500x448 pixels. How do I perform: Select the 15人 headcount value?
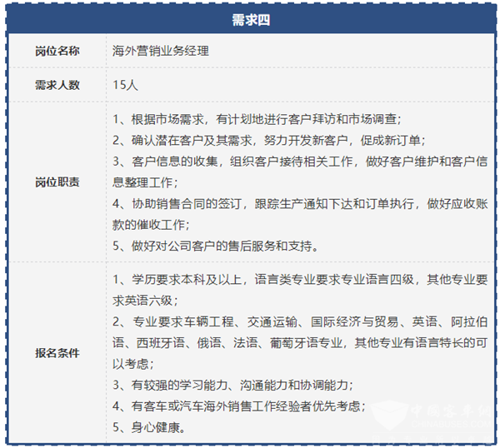pyautogui.click(x=124, y=84)
